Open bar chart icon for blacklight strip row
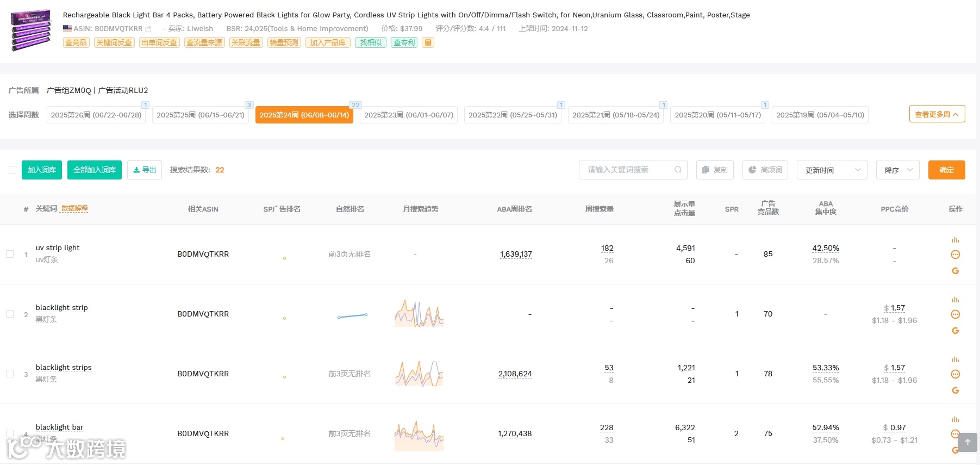The width and height of the screenshot is (980, 465). [x=955, y=300]
